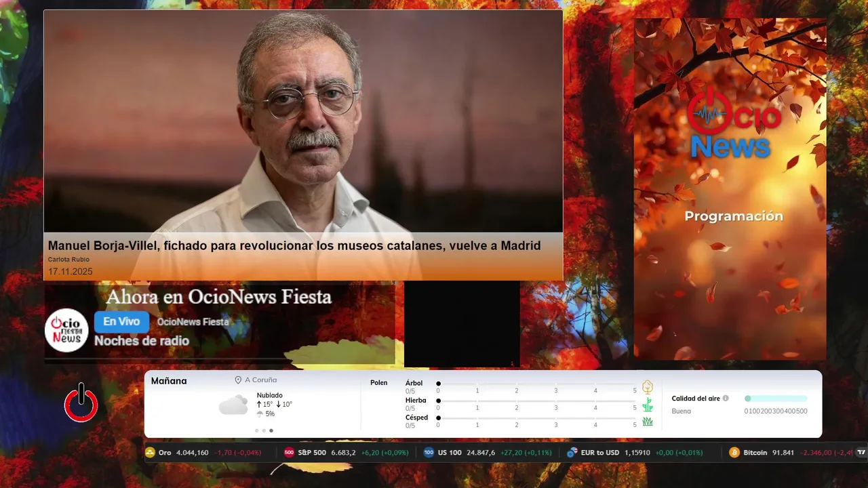The width and height of the screenshot is (868, 488).
Task: Click the En Vivo button
Action: pyautogui.click(x=121, y=322)
